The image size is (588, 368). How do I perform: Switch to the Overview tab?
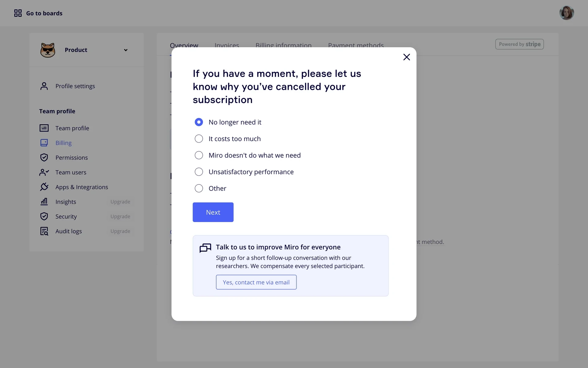184,45
